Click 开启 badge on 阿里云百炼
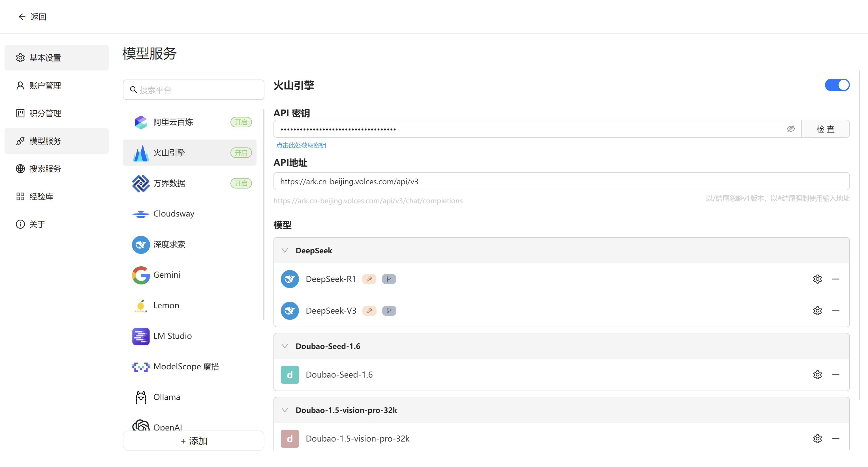Image resolution: width=868 pixels, height=467 pixels. tap(241, 122)
